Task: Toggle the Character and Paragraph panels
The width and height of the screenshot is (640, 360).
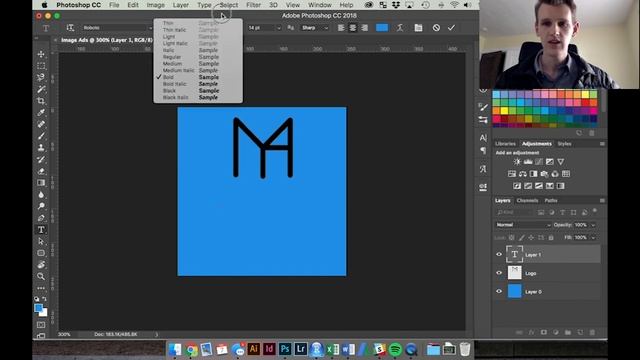Action: click(418, 28)
